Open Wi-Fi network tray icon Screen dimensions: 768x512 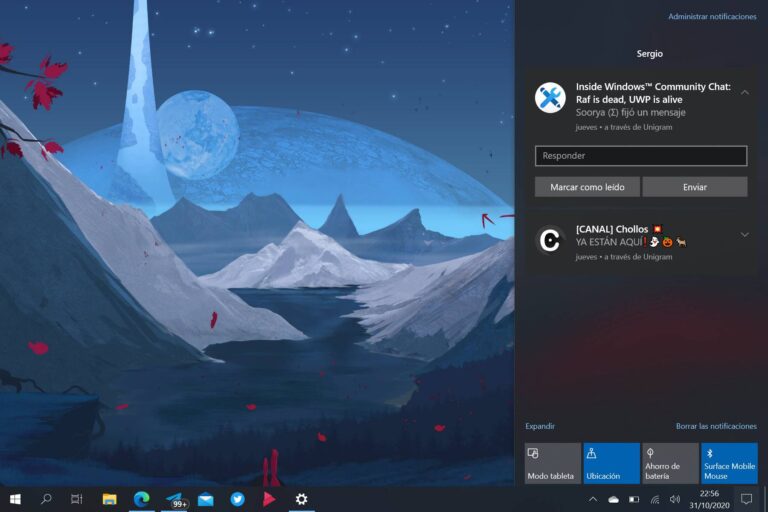pos(655,499)
